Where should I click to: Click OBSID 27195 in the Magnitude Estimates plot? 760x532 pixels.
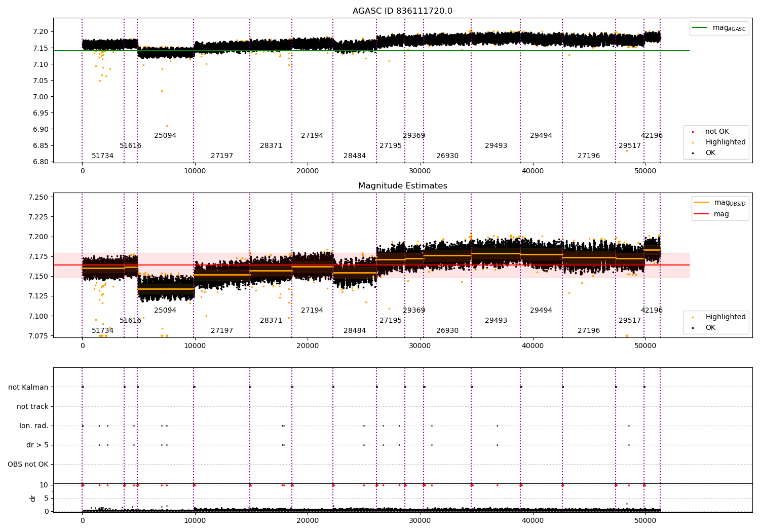pos(391,321)
